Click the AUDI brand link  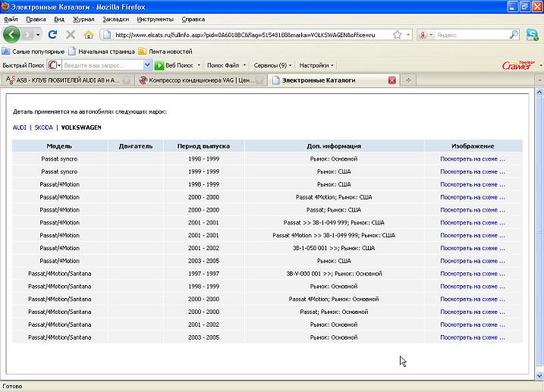coord(20,127)
